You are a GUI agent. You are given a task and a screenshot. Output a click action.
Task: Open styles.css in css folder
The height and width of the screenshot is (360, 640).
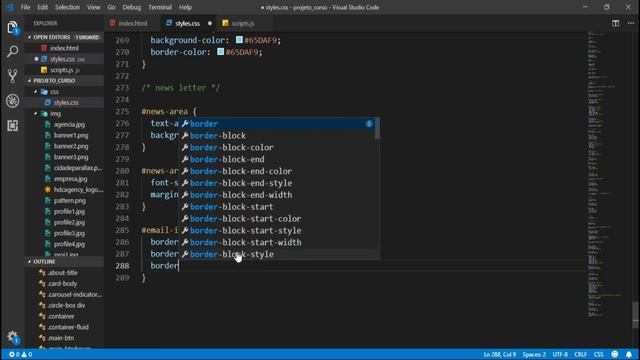(x=64, y=102)
